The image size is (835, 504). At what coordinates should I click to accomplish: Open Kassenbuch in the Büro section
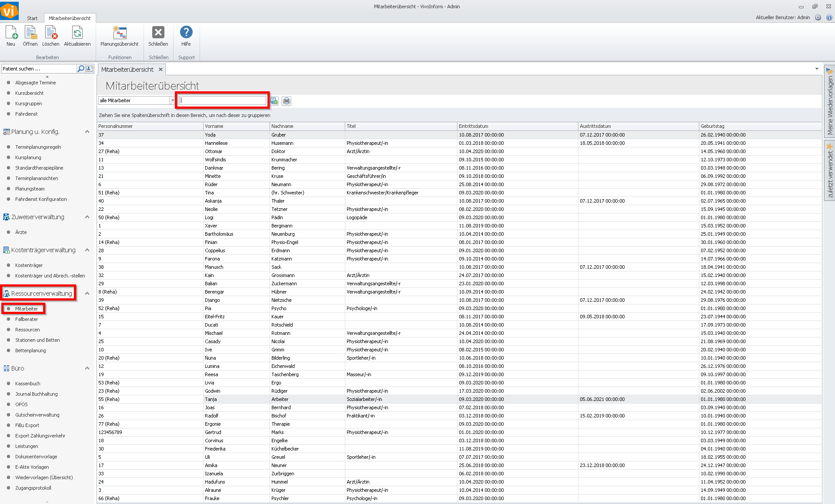pos(27,384)
